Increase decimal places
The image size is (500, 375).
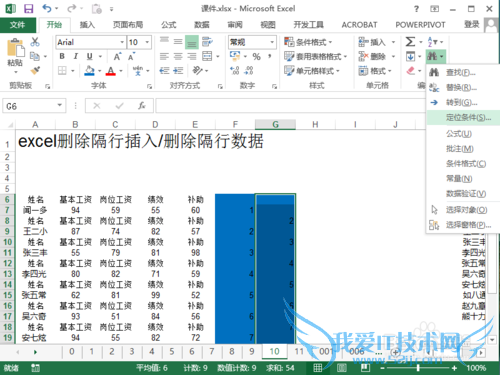point(235,71)
